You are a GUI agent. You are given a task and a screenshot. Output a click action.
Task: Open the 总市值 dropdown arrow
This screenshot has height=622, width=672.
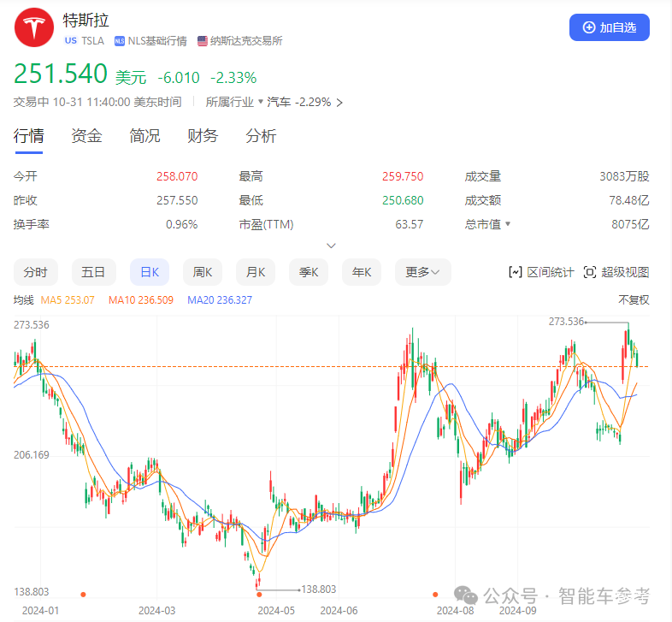click(x=508, y=224)
